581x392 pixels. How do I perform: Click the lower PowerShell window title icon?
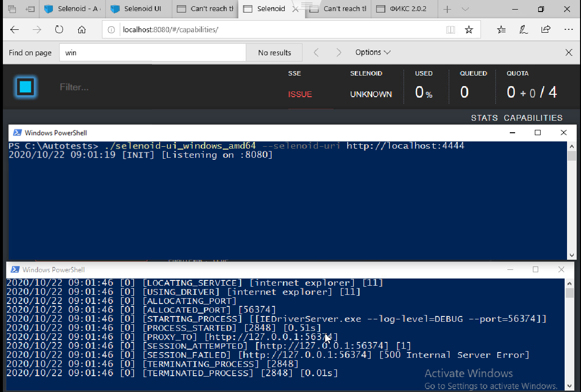[x=14, y=270]
